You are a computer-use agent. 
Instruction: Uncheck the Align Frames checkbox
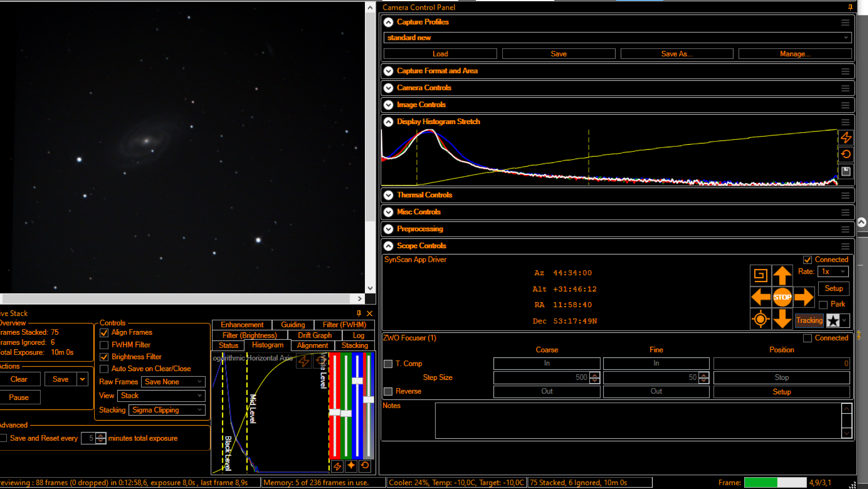104,333
